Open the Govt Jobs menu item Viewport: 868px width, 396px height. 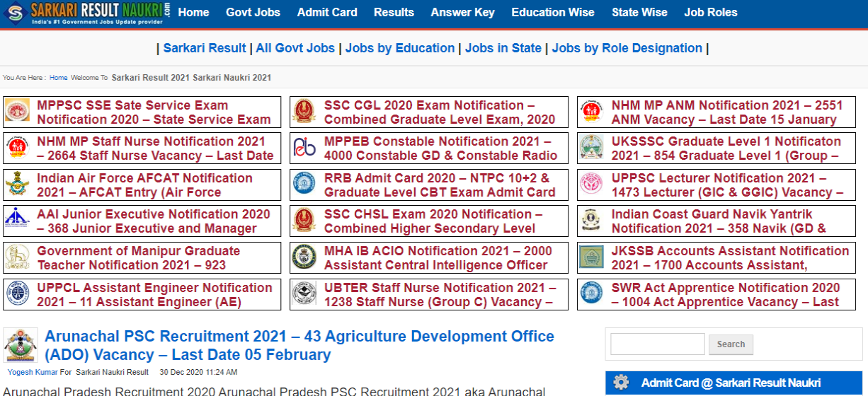(253, 12)
